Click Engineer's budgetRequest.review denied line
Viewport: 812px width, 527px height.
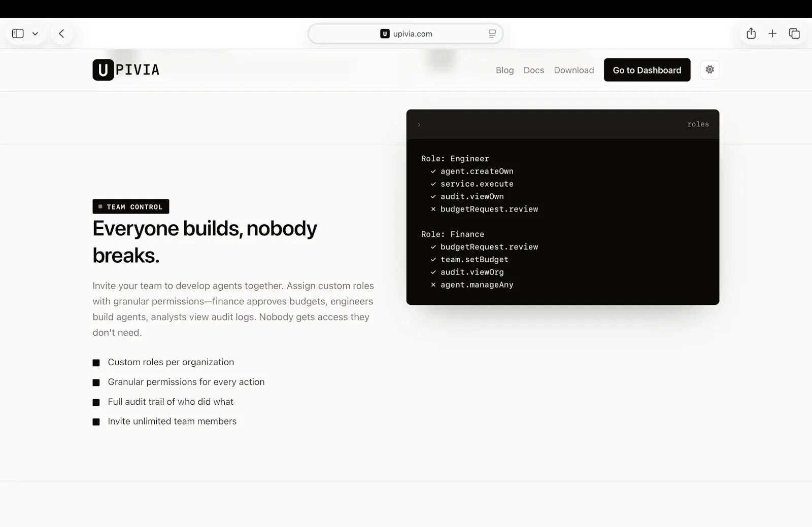(x=489, y=209)
